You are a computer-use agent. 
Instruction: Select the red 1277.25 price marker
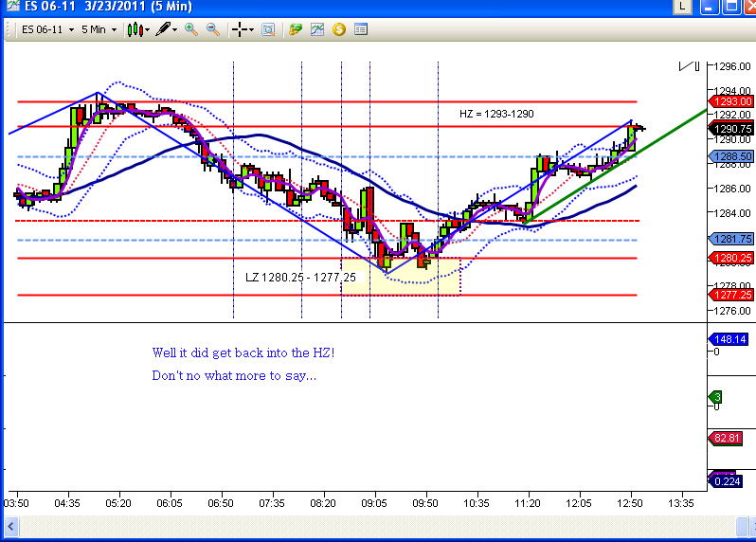[x=732, y=295]
